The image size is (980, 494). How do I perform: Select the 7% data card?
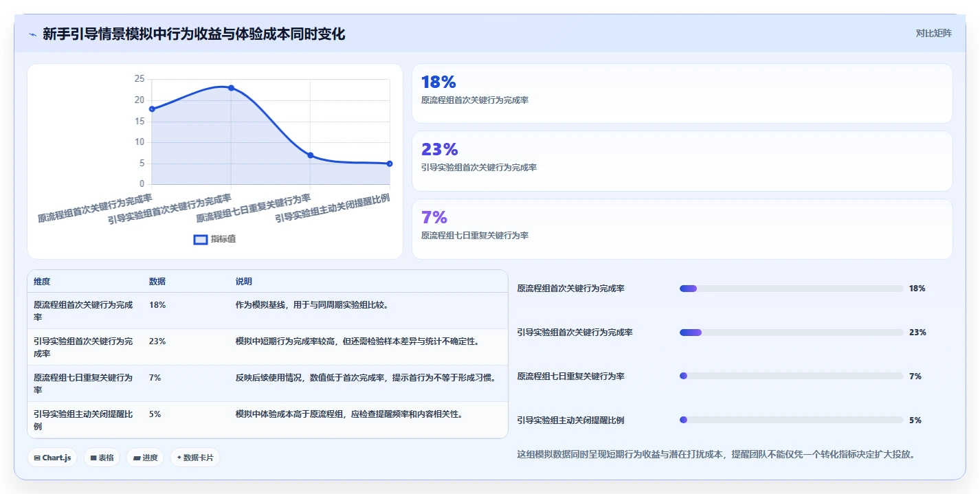pyautogui.click(x=682, y=229)
